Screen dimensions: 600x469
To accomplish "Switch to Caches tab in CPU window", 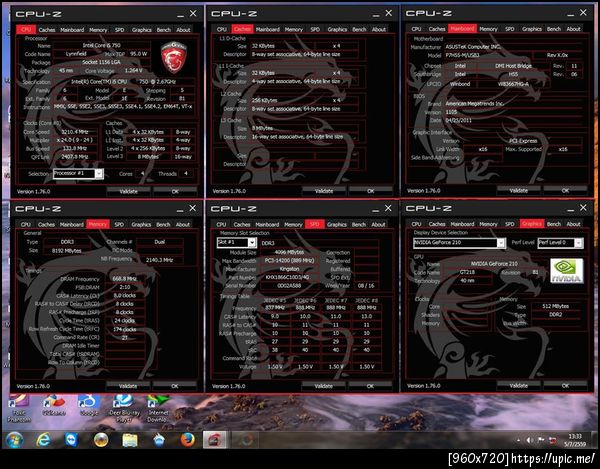I will (x=47, y=29).
